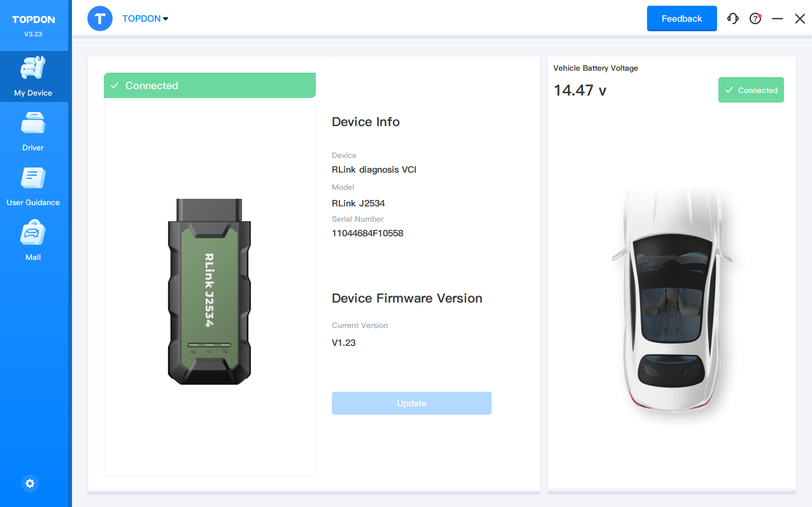Click the TOPDON V3.23 logo
Image resolution: width=812 pixels, height=507 pixels.
[x=33, y=25]
